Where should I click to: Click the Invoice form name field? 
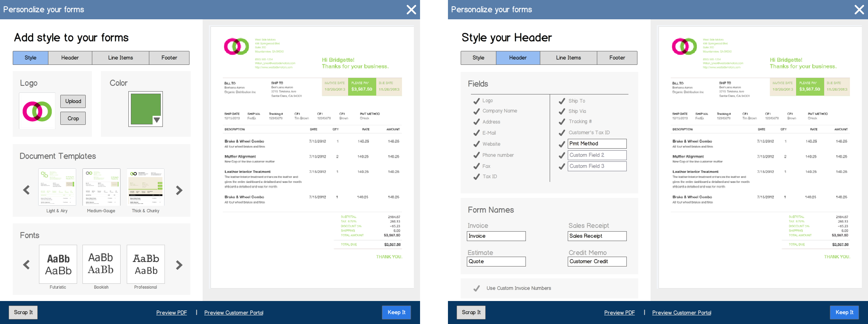pos(496,236)
